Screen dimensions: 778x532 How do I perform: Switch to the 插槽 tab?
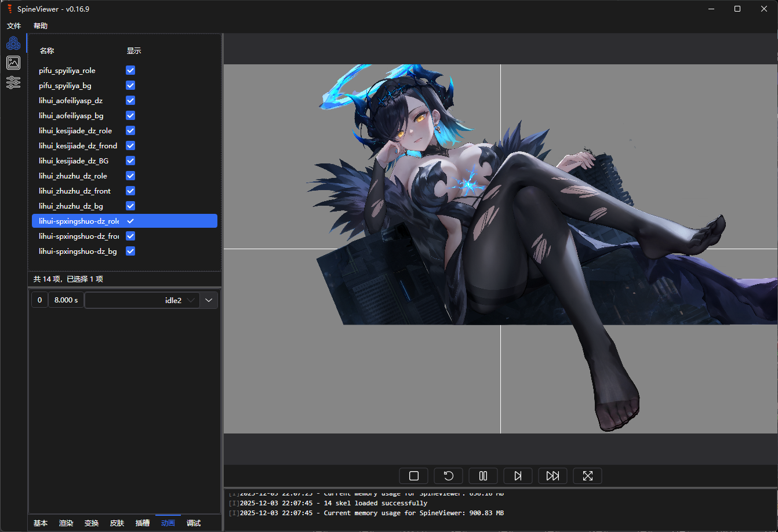tap(143, 523)
